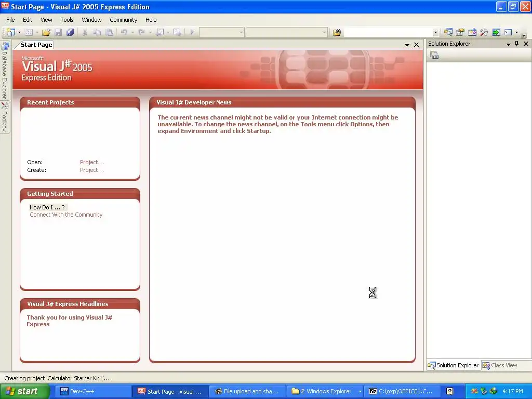Screen dimensions: 532x399
Task: Open the Community menu
Action: (x=123, y=20)
